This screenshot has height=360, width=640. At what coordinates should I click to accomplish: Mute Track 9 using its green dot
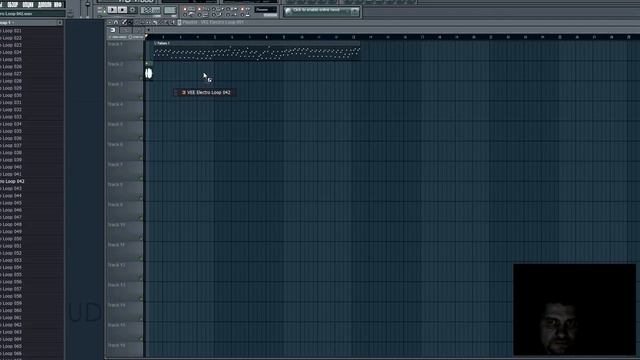141,218
